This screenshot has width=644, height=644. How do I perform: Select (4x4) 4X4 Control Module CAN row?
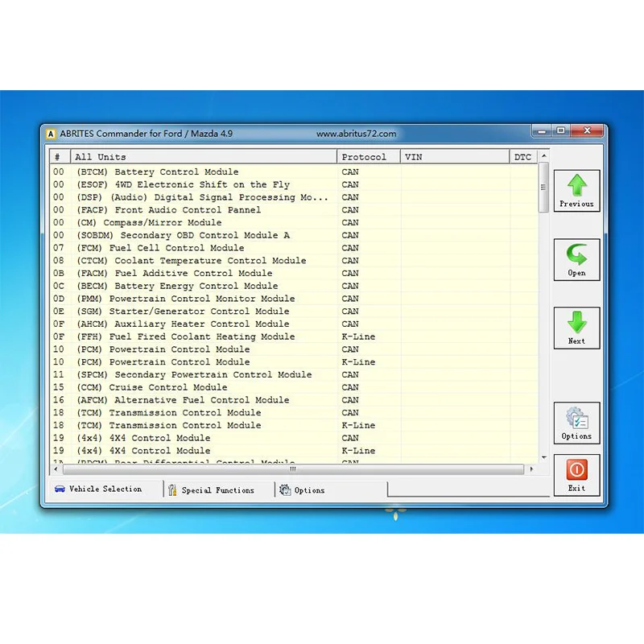tap(294, 438)
